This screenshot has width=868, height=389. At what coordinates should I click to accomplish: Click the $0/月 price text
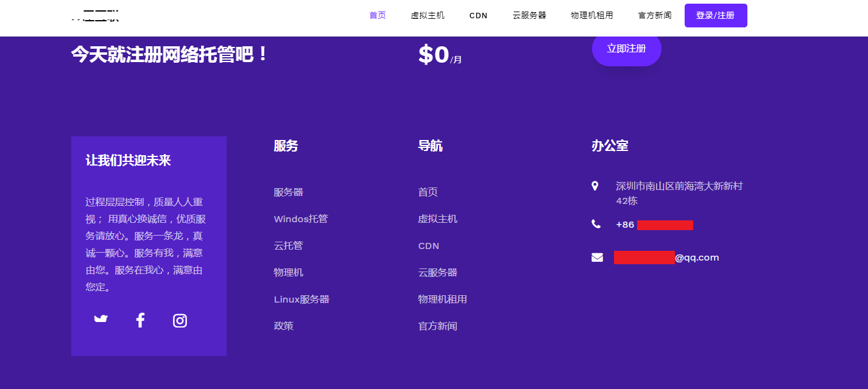click(x=440, y=55)
